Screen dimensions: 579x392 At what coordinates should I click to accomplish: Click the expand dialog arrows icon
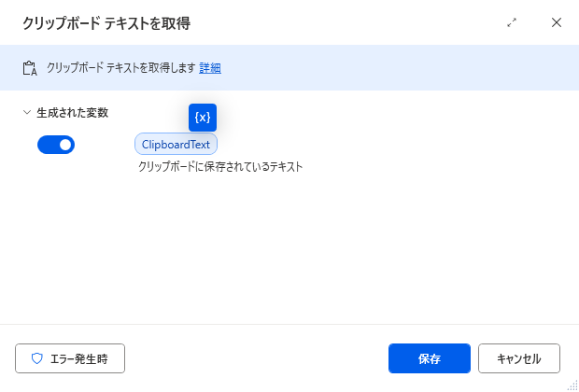pos(512,23)
